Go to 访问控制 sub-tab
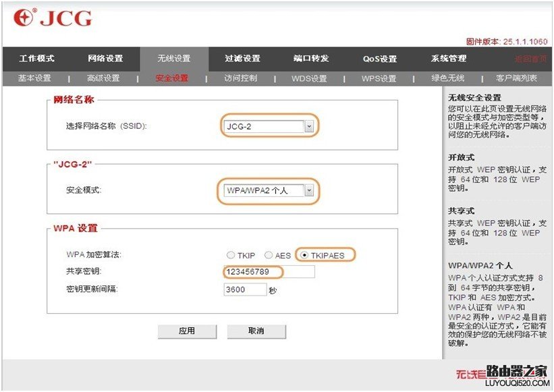The image size is (554, 392). [x=241, y=78]
